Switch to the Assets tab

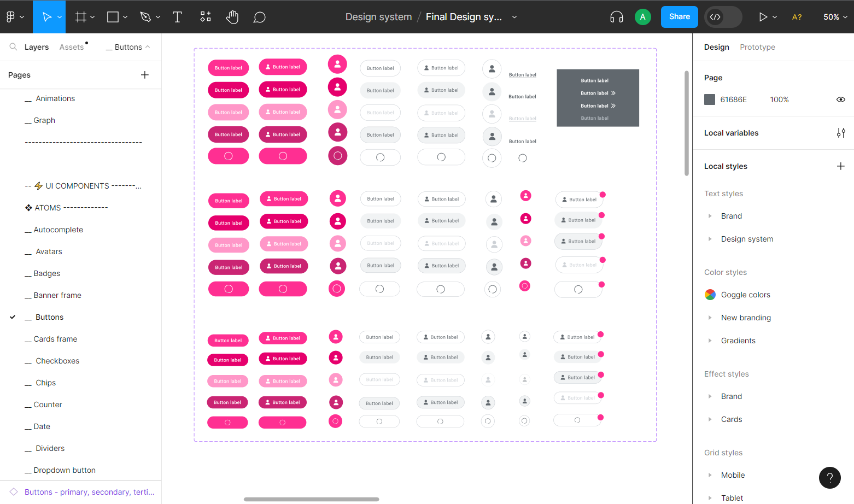pos(72,47)
